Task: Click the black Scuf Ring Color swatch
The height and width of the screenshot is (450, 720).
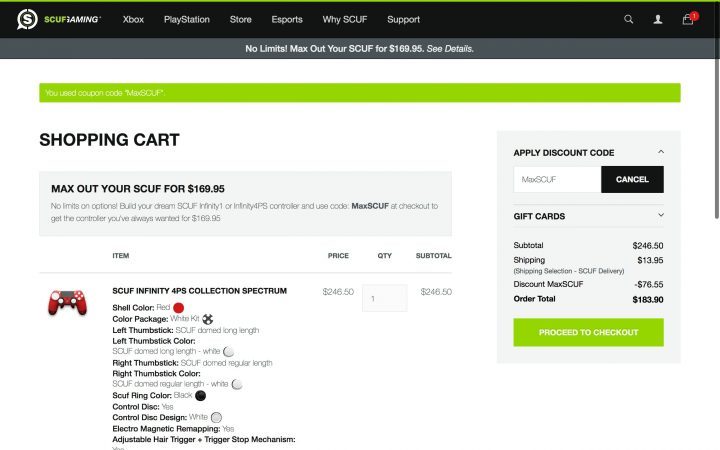Action: tap(201, 395)
